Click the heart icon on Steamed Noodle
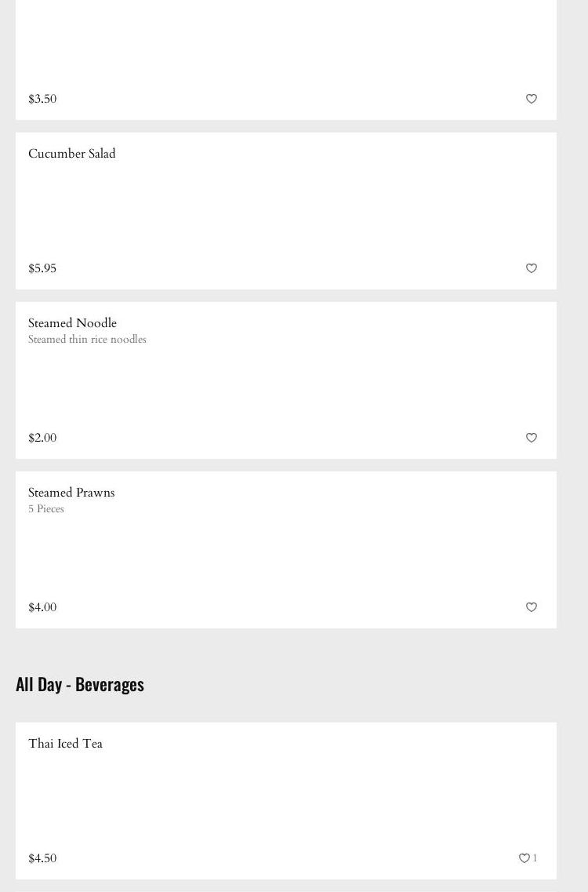The height and width of the screenshot is (892, 588). [x=532, y=438]
